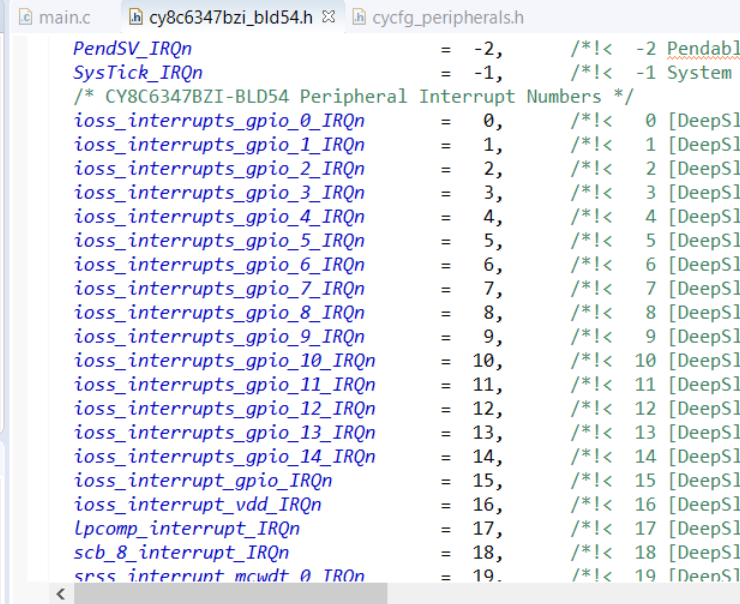Select the ioss_interrupts_gpio_14_IRQn entry
The width and height of the screenshot is (740, 604).
coord(224,456)
